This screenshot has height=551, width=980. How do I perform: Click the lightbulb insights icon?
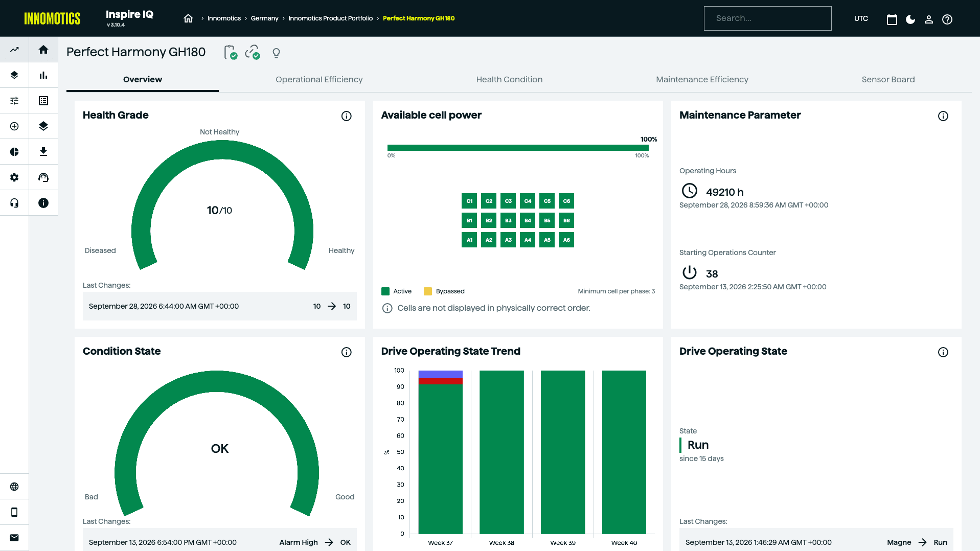tap(276, 53)
